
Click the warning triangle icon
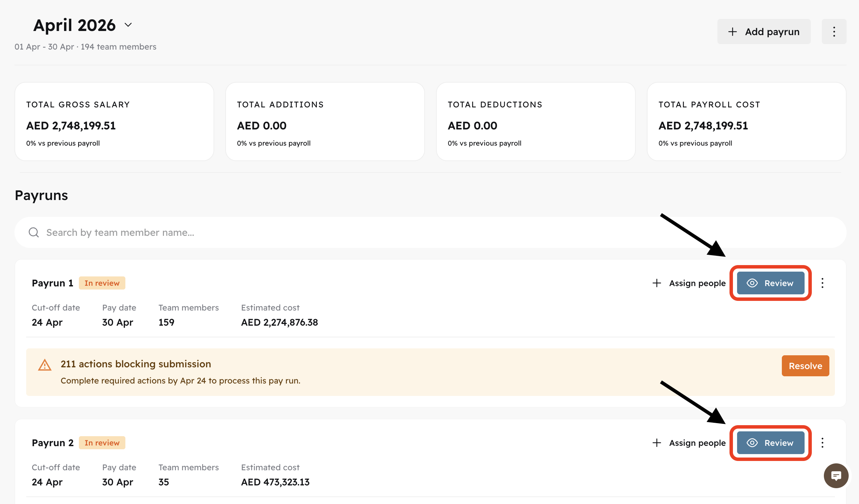tap(45, 365)
